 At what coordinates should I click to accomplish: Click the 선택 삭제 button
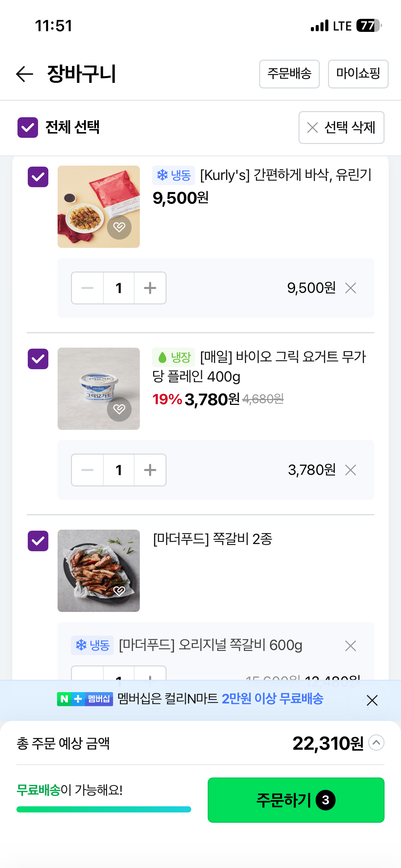click(x=341, y=128)
